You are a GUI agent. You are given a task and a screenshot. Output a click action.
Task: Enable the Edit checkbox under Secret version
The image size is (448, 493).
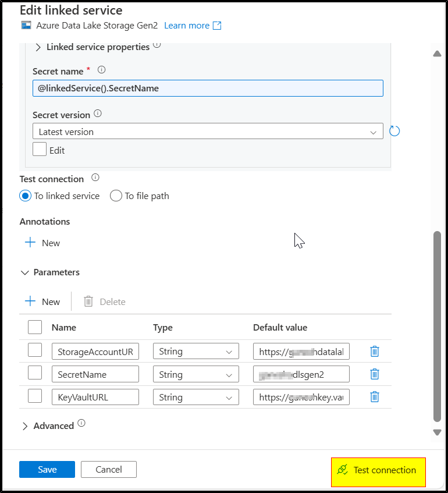pos(39,149)
